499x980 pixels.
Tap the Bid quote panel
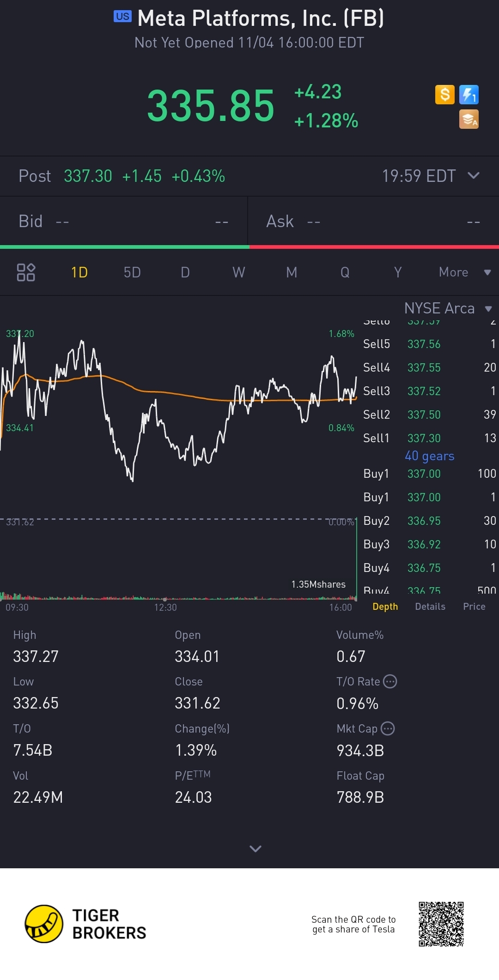[124, 222]
